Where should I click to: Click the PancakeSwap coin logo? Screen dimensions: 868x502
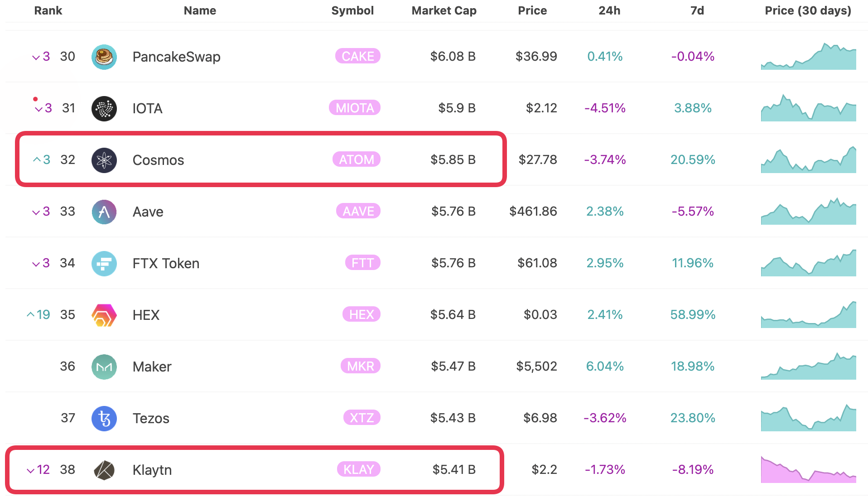pos(104,57)
